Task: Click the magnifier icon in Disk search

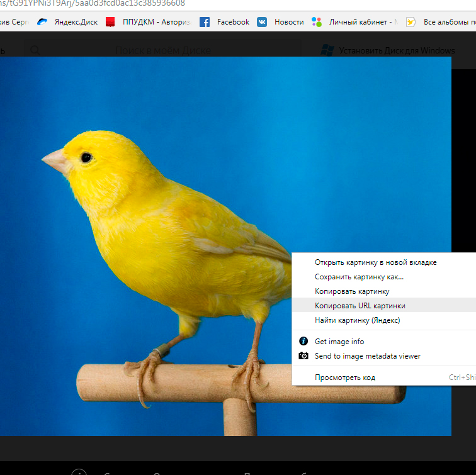Action: 35,50
